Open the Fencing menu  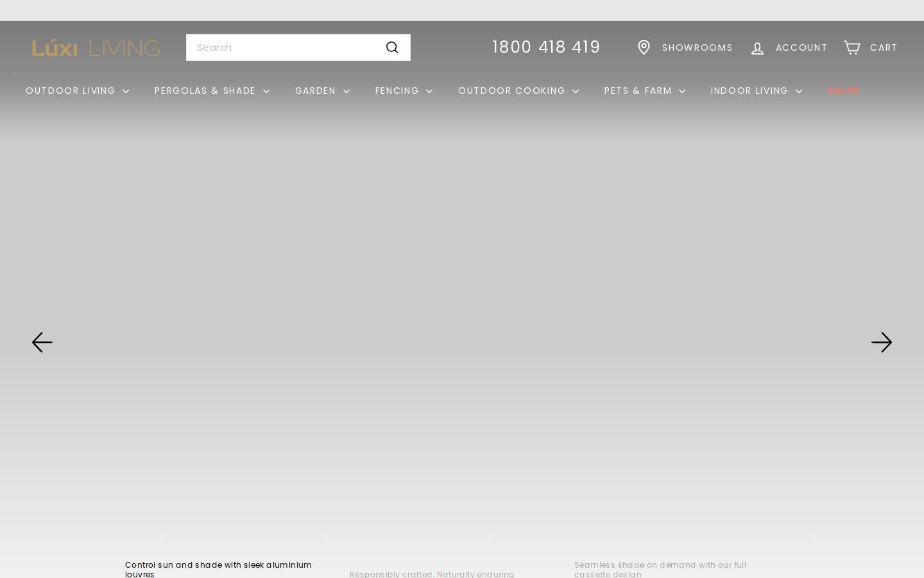point(397,91)
